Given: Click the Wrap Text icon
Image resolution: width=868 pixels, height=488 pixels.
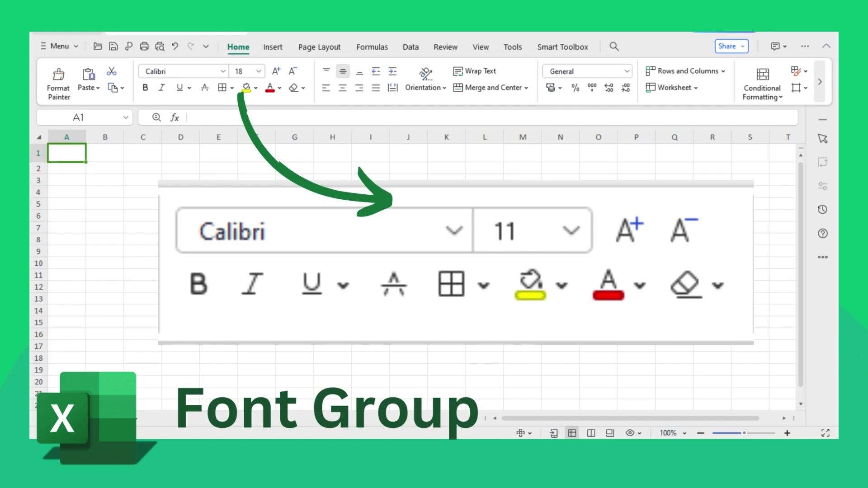Looking at the screenshot, I should click(x=475, y=71).
